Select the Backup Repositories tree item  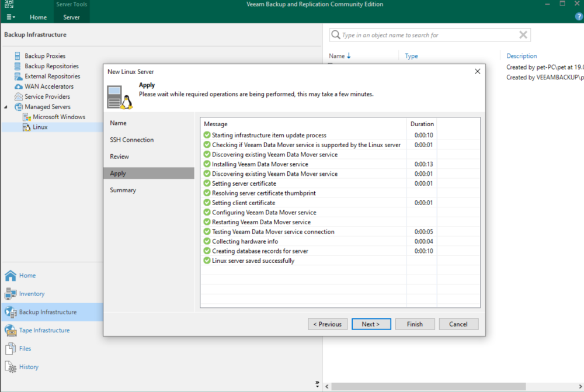point(52,66)
